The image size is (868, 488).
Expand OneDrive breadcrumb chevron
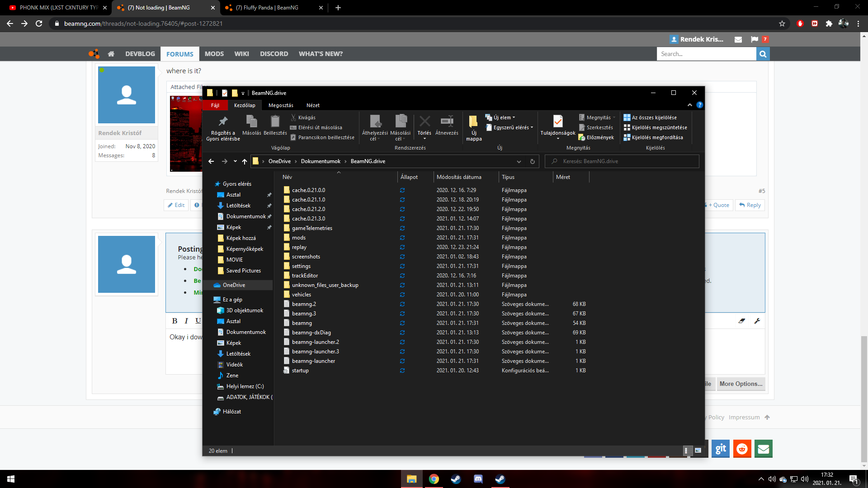tap(296, 161)
